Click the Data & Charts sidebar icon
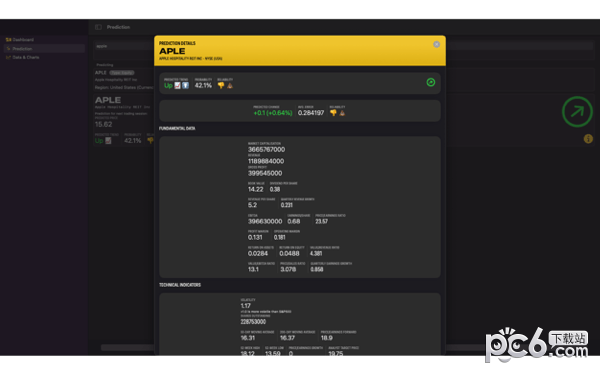Image resolution: width=600 pixels, height=375 pixels. (8, 57)
